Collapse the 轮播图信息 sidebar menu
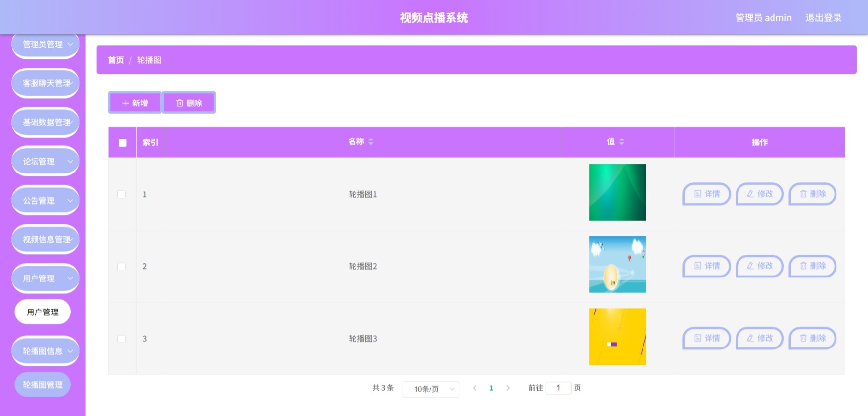Screen dimensions: 868x416 pyautogui.click(x=45, y=351)
